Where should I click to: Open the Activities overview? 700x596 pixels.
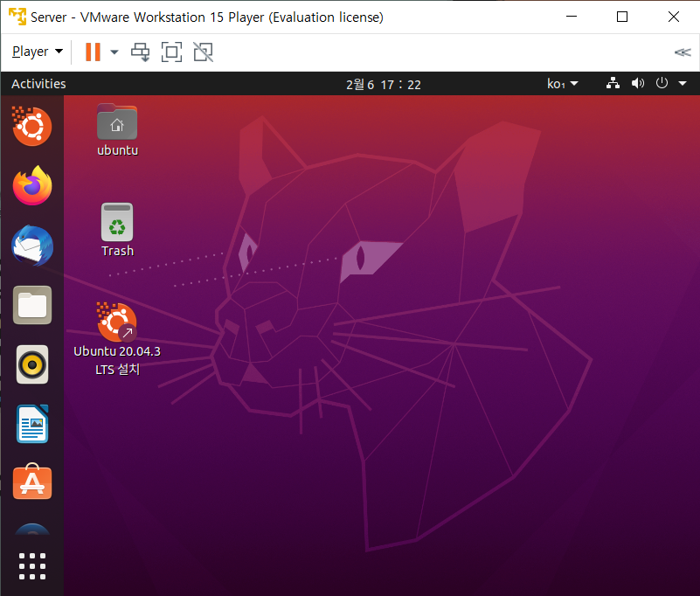(38, 84)
